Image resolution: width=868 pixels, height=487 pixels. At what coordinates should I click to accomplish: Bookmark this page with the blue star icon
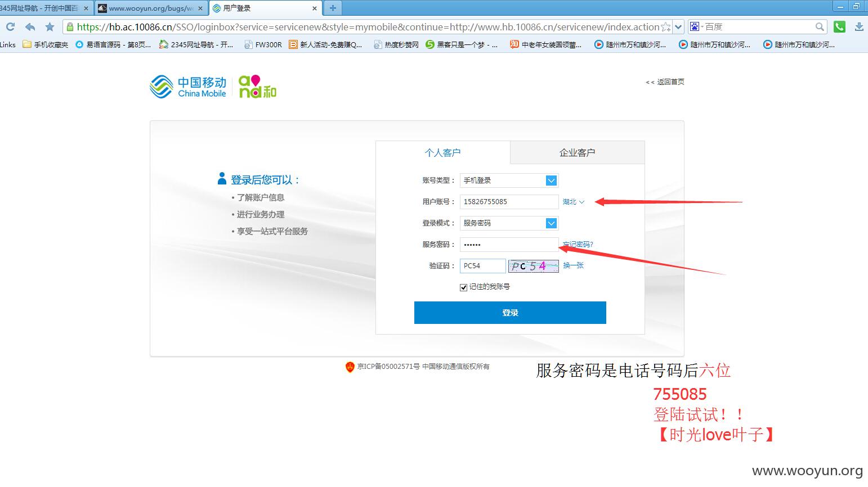click(50, 26)
